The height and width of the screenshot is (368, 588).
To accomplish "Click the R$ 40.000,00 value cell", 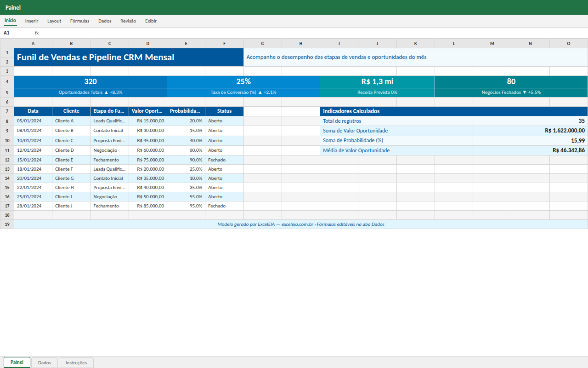I will (x=148, y=188).
